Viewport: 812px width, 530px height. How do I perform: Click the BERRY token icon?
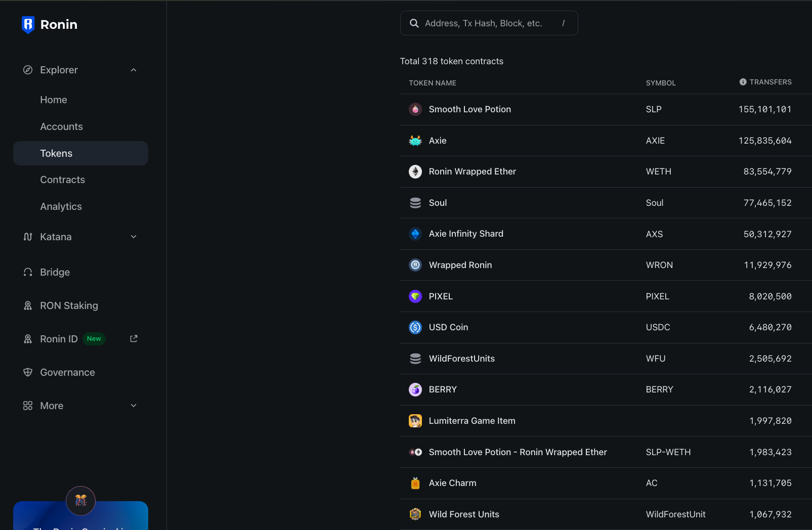pos(415,389)
